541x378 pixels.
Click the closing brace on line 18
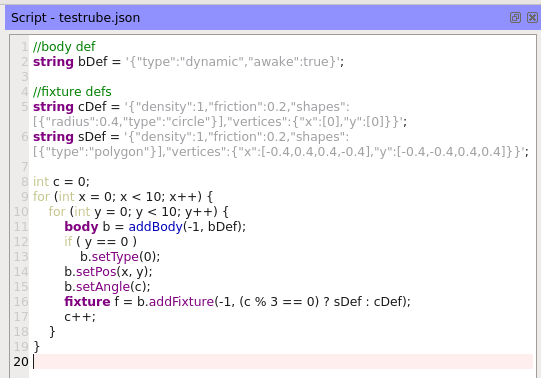point(52,332)
